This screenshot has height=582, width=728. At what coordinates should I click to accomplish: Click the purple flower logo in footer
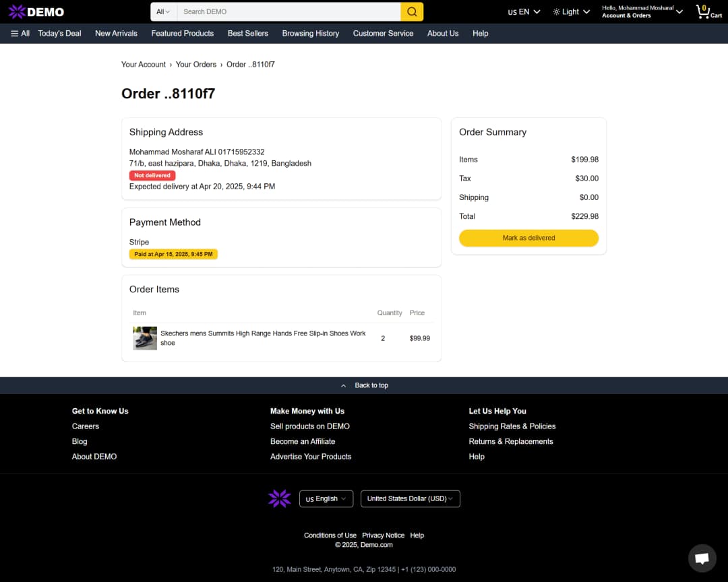pos(280,498)
